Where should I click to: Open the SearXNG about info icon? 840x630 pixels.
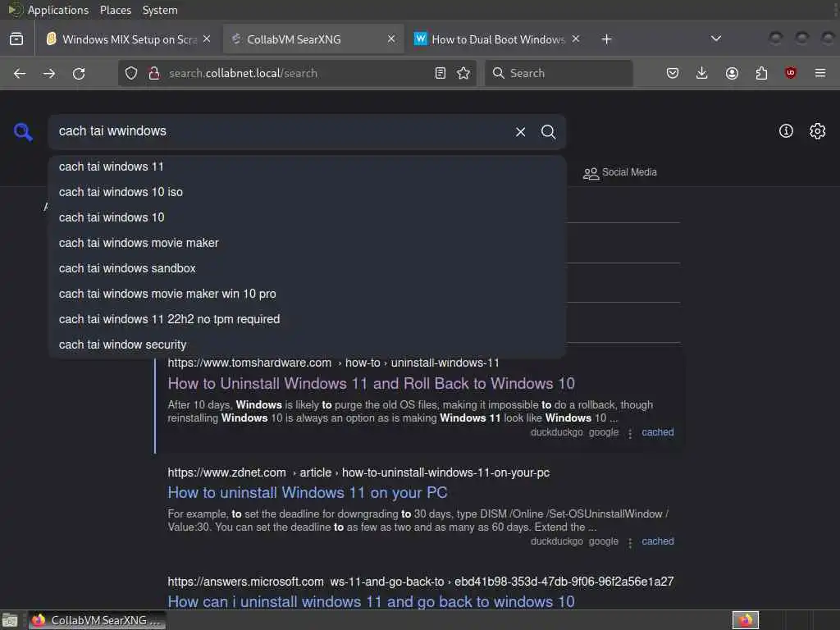(786, 131)
